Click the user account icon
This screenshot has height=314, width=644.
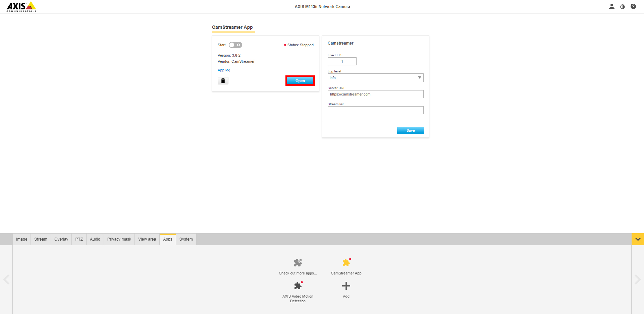click(611, 6)
